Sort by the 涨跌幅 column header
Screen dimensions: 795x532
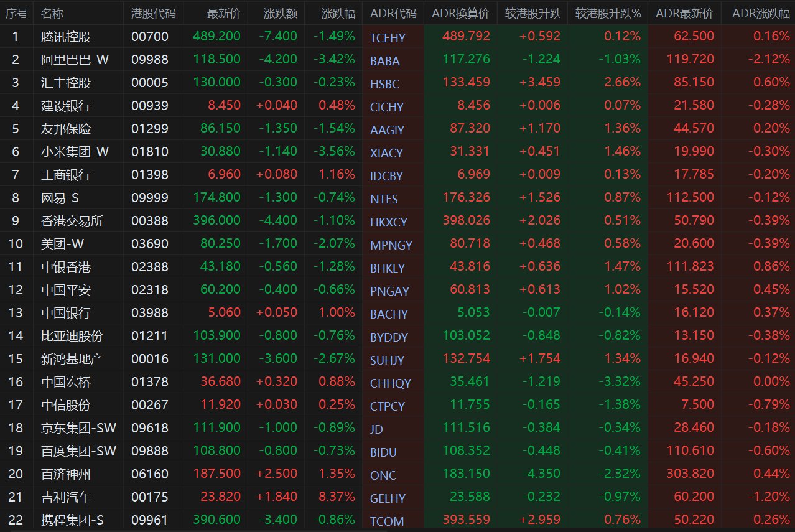click(338, 13)
